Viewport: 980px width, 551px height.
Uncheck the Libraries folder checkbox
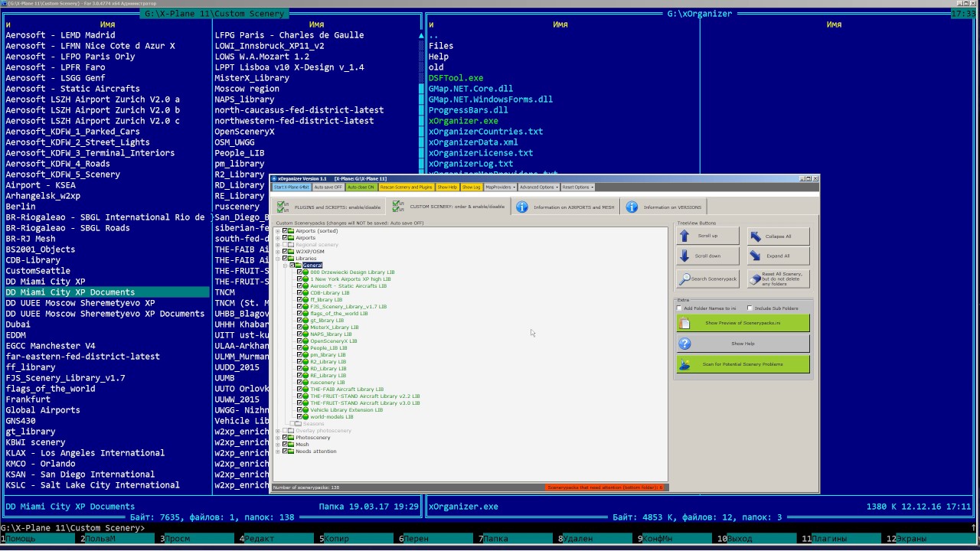click(285, 258)
